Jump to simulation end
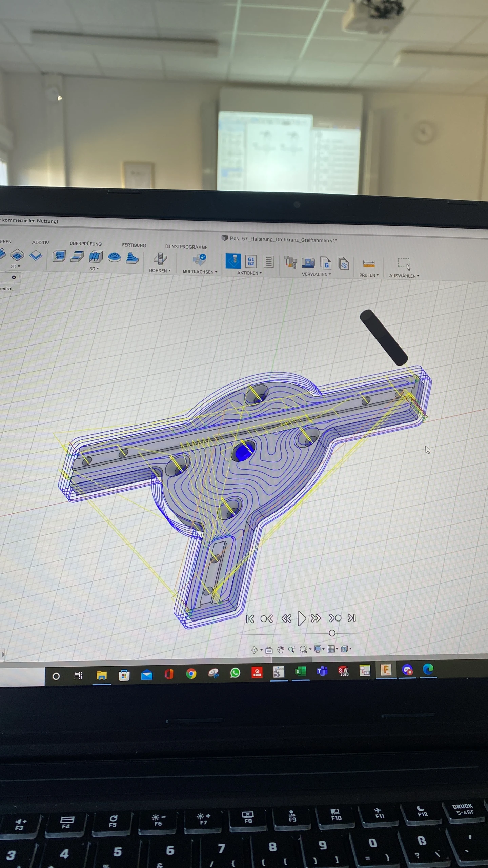The height and width of the screenshot is (868, 488). click(352, 618)
